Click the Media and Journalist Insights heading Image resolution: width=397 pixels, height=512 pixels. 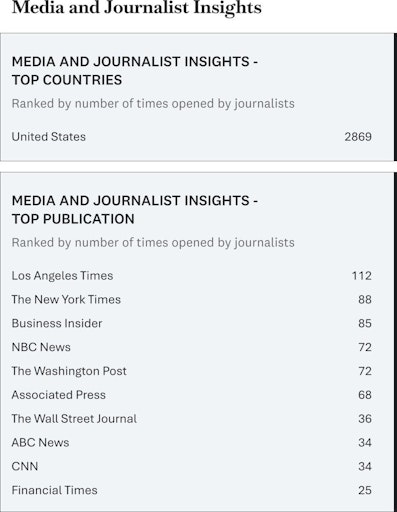pos(136,7)
